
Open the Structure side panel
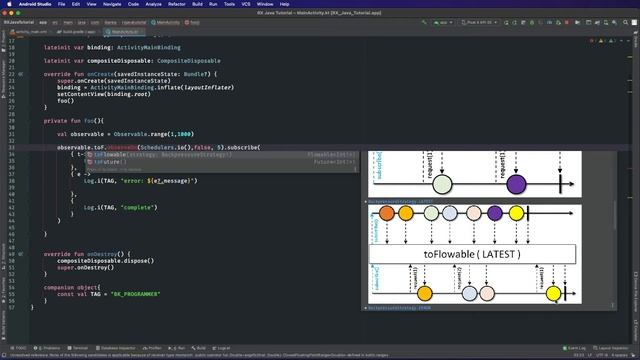pyautogui.click(x=4, y=257)
